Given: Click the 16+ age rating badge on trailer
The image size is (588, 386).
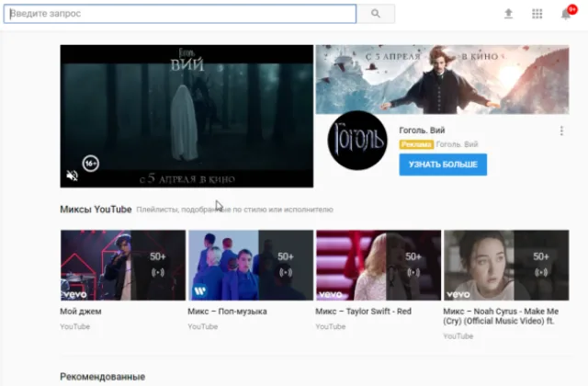Looking at the screenshot, I should (91, 164).
